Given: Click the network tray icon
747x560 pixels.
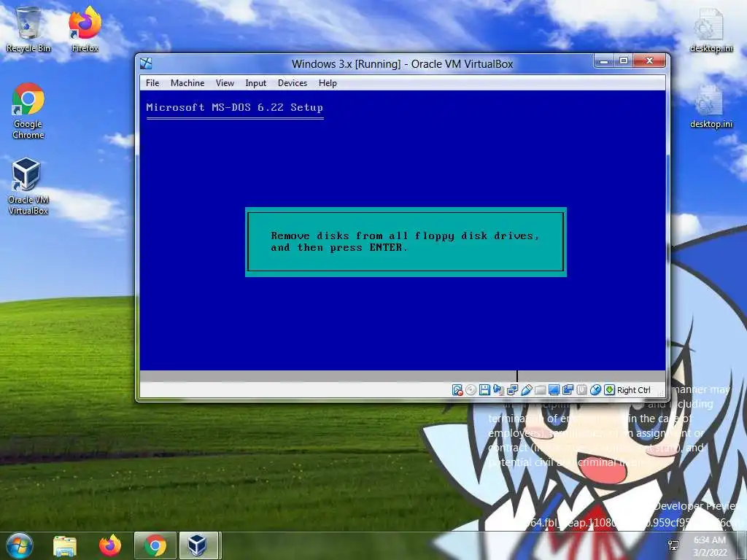Looking at the screenshot, I should pos(673,545).
